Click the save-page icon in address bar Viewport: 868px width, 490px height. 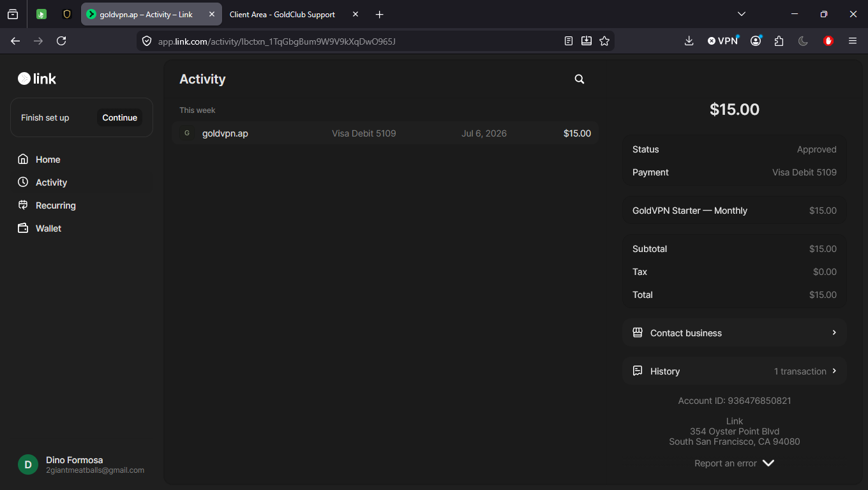587,41
